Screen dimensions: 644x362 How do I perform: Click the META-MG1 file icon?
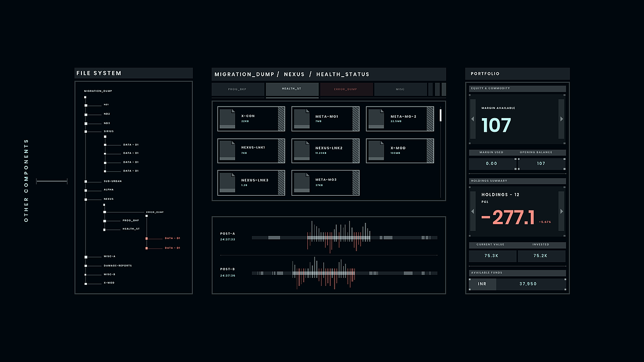(x=301, y=119)
